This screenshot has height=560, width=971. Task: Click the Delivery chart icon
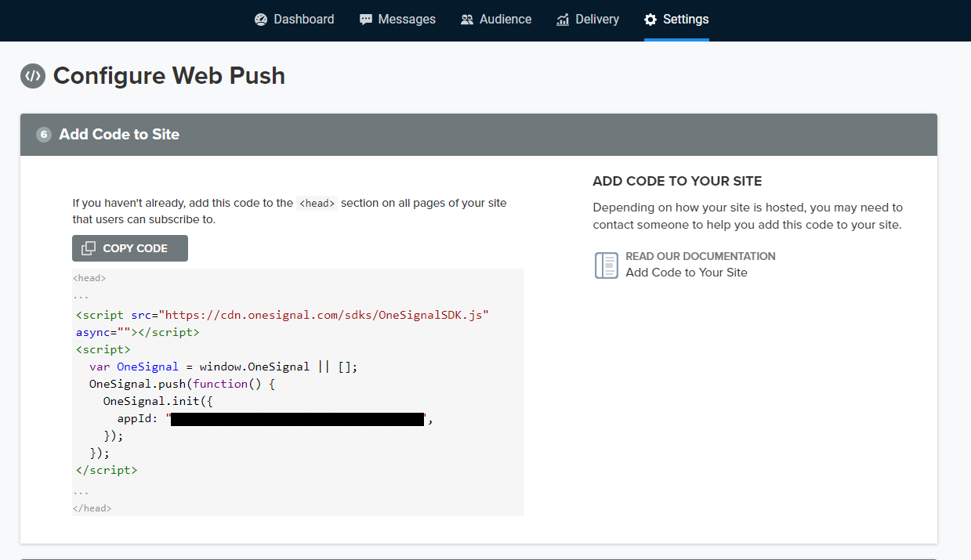563,20
